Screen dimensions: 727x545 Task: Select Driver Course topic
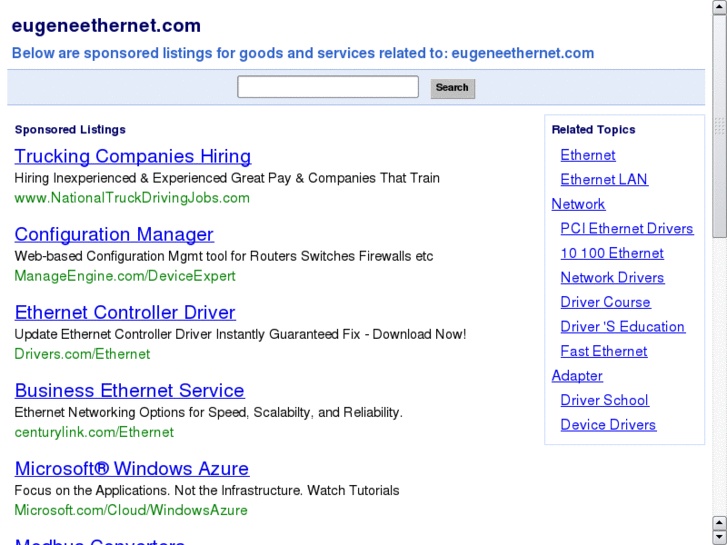click(606, 302)
